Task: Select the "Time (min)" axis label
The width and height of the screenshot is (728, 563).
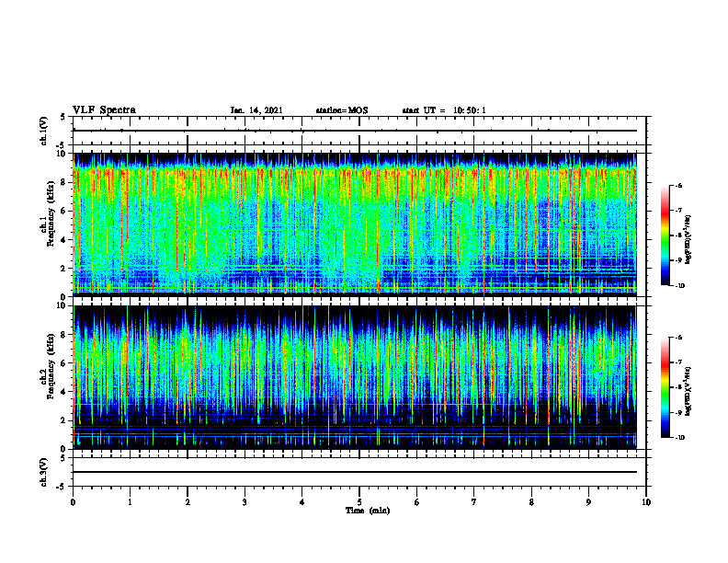Action: click(368, 511)
